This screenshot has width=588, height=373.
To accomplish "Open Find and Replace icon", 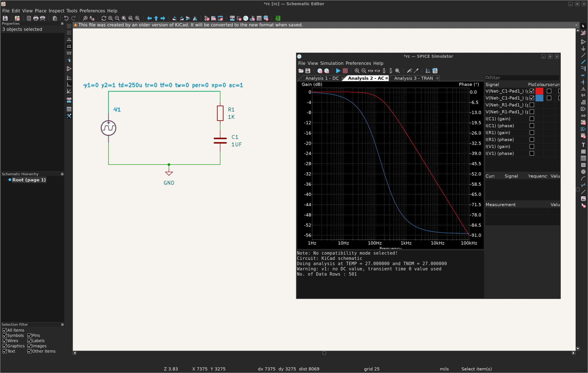I will point(92,18).
